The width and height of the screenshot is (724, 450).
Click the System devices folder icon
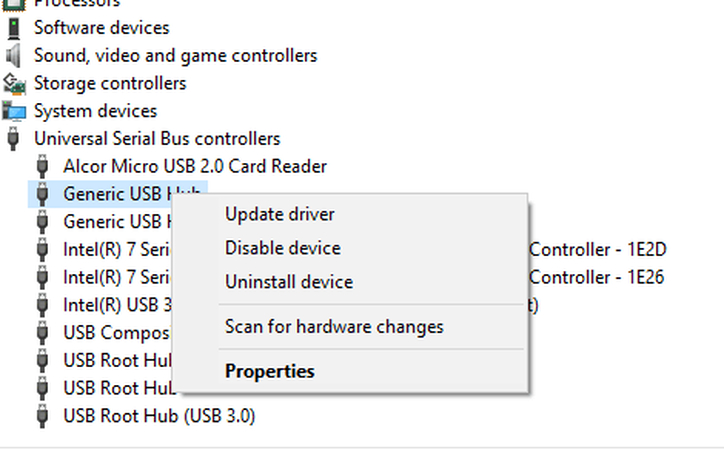14,111
